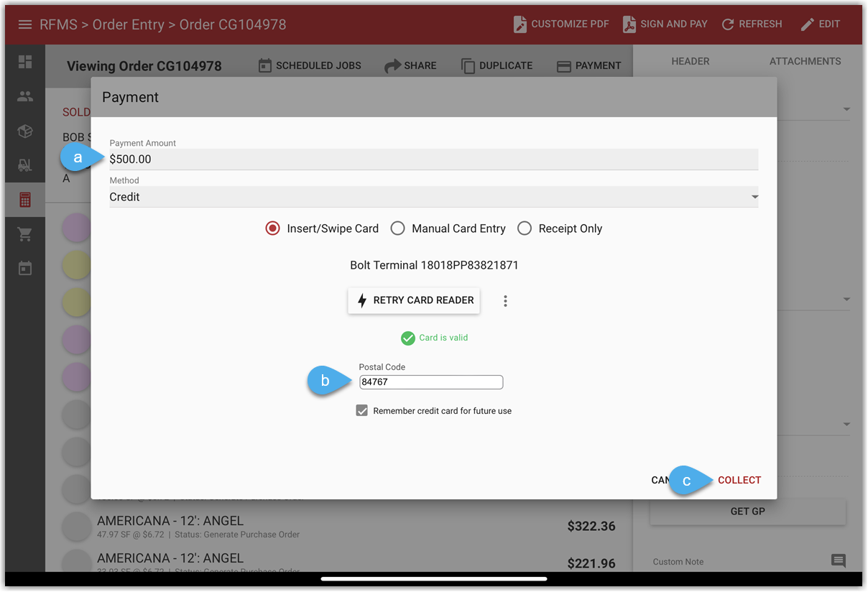868x592 pixels.
Task: Open card reader three-dot options menu
Action: coord(505,301)
